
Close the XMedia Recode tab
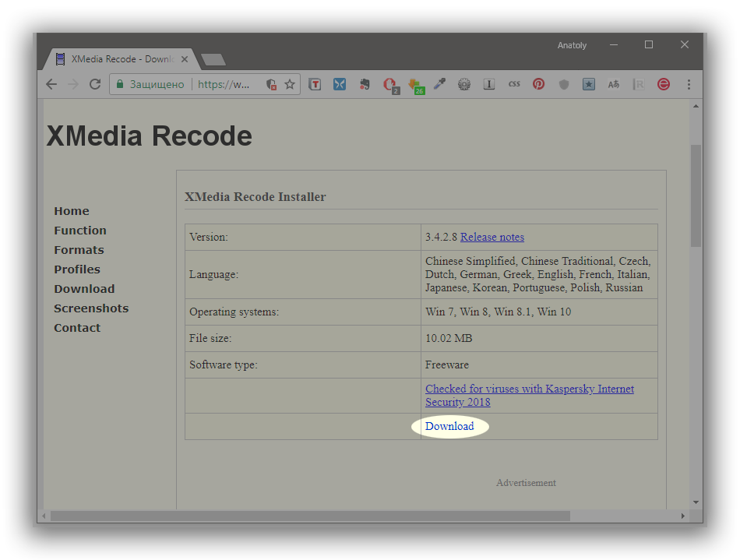point(185,59)
